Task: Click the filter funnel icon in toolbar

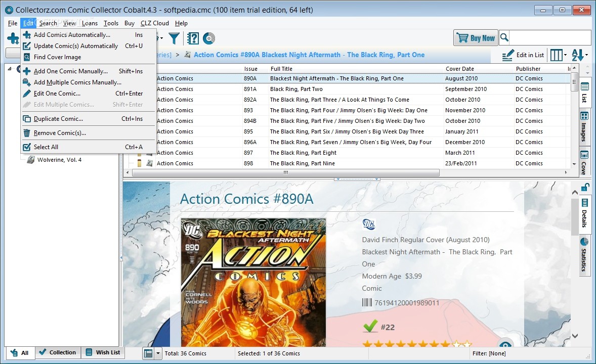Action: (174, 38)
